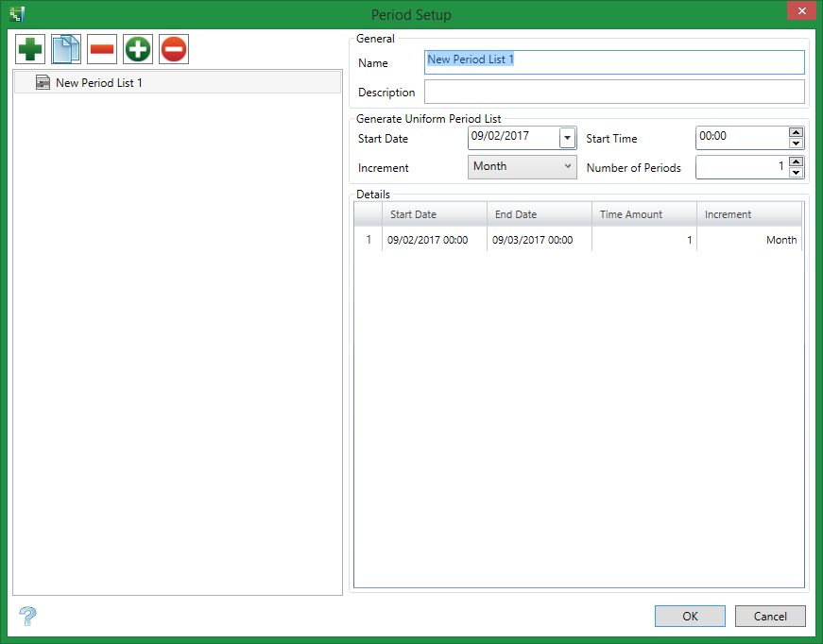Select row 1 number cell in Details
Image resolution: width=823 pixels, height=644 pixels.
(x=369, y=239)
